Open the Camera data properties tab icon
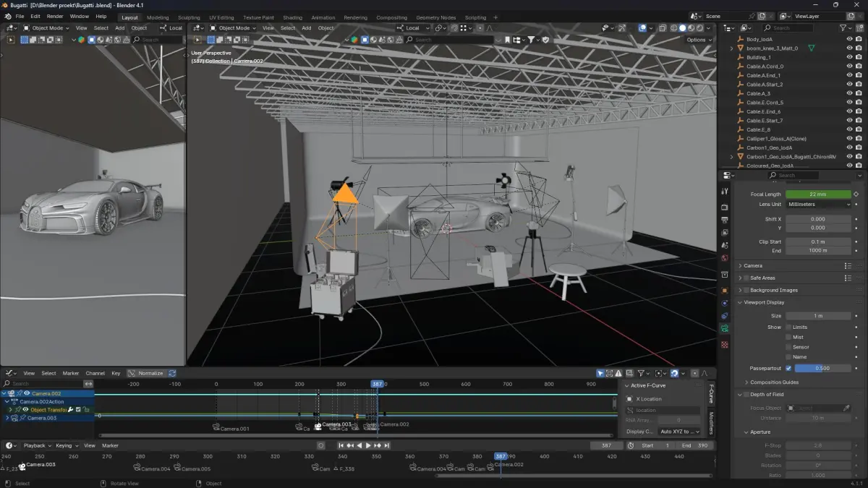The height and width of the screenshot is (488, 868). pyautogui.click(x=725, y=328)
